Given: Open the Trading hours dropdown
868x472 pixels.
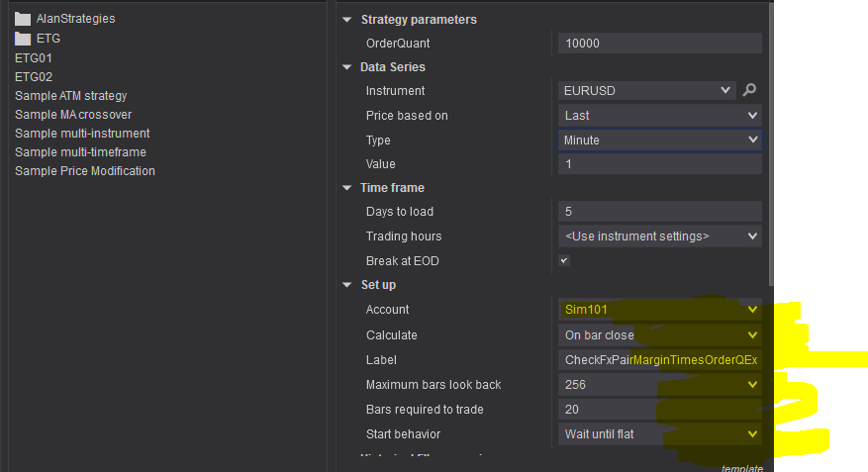Looking at the screenshot, I should click(659, 236).
